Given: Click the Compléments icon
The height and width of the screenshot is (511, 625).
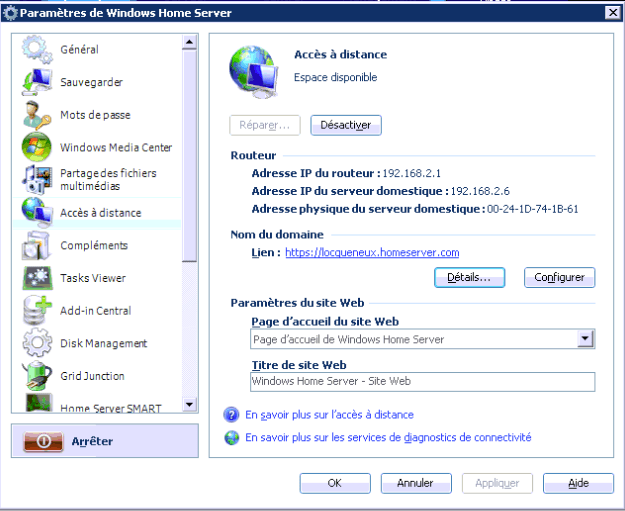Looking at the screenshot, I should coord(37,246).
